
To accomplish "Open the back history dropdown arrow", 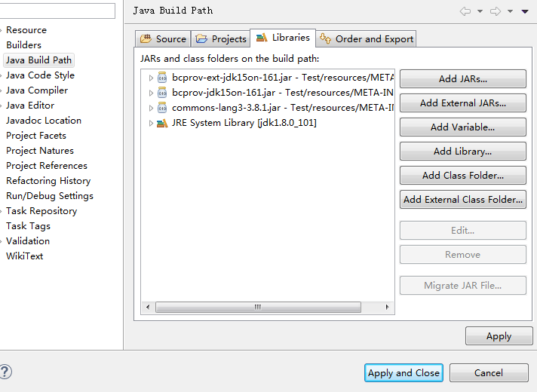I will tap(480, 11).
